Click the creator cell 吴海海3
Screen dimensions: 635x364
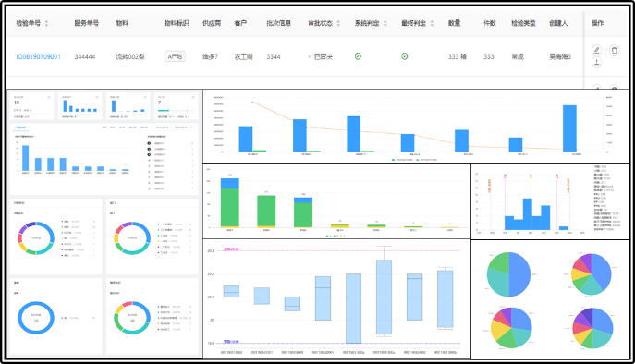(x=560, y=56)
